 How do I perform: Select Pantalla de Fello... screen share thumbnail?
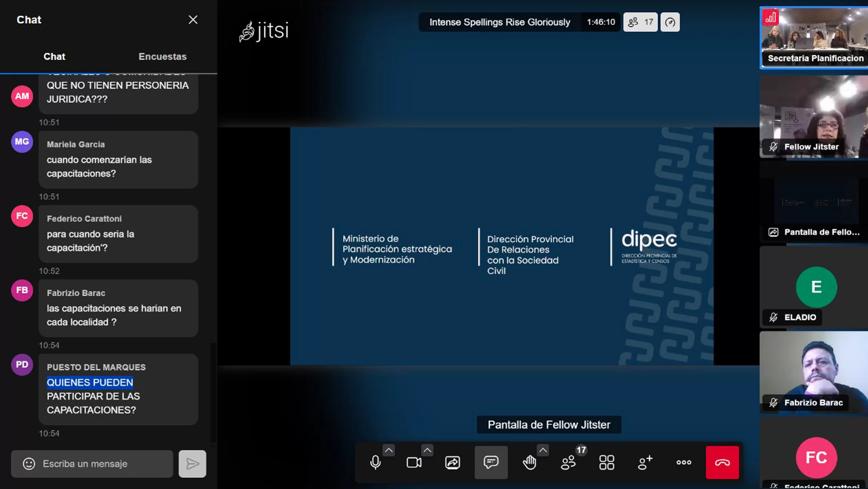coord(814,202)
